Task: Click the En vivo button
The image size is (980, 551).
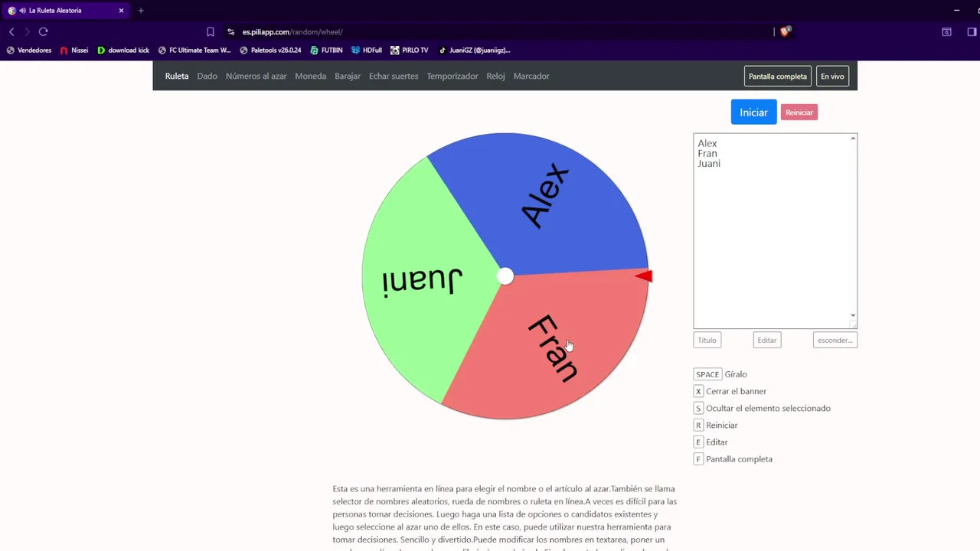Action: (832, 77)
